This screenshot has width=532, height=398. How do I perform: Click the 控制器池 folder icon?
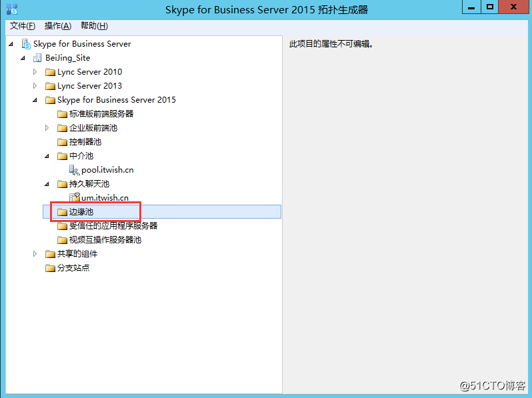pyautogui.click(x=62, y=142)
